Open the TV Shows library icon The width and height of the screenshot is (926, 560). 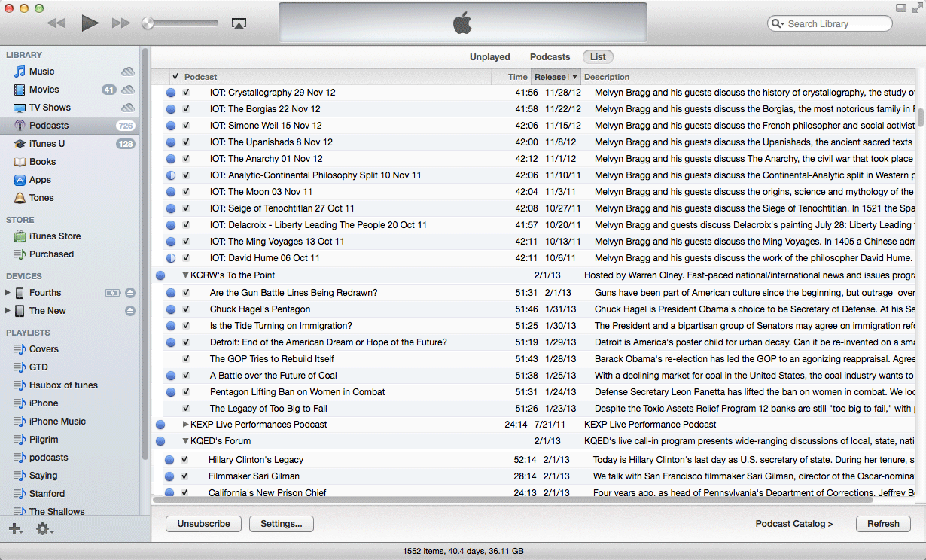pos(20,108)
